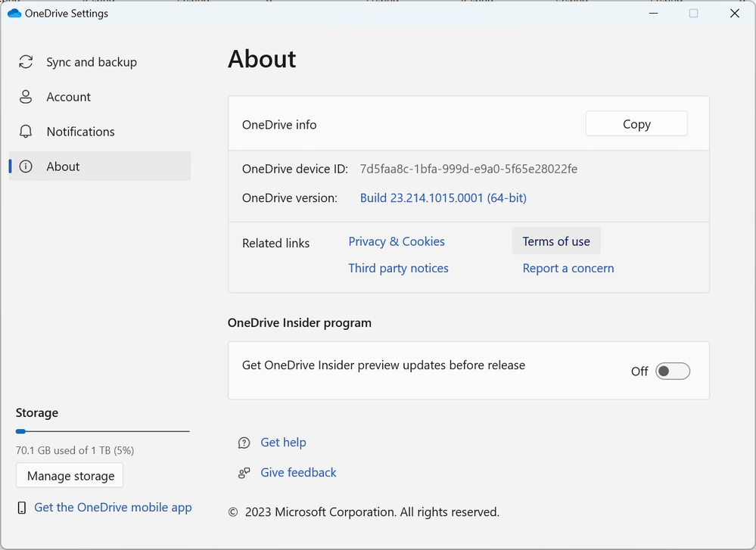Screen dimensions: 756x550
Task: Open the Terms of use link
Action: click(x=555, y=241)
